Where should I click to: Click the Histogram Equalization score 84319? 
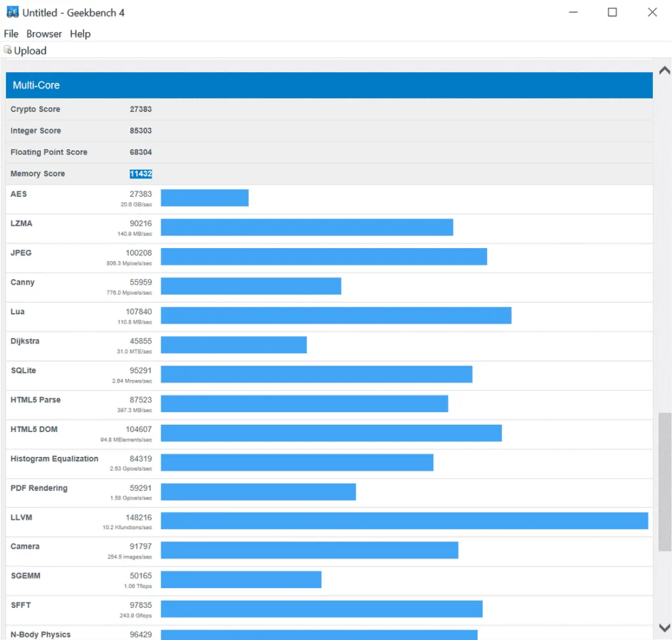pos(140,459)
